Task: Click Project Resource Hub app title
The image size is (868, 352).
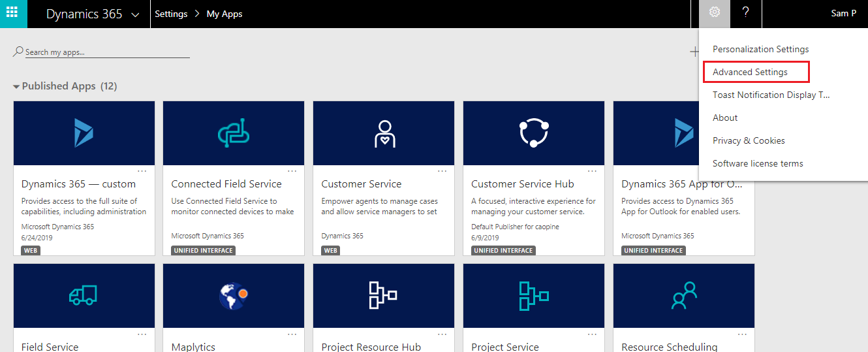Action: 371,347
